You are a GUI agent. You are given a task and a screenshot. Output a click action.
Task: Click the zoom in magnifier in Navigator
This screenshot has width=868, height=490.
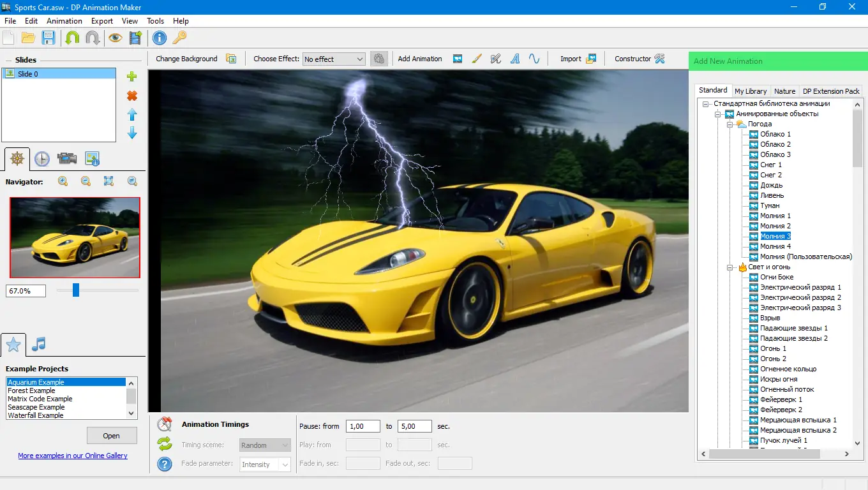tap(63, 181)
